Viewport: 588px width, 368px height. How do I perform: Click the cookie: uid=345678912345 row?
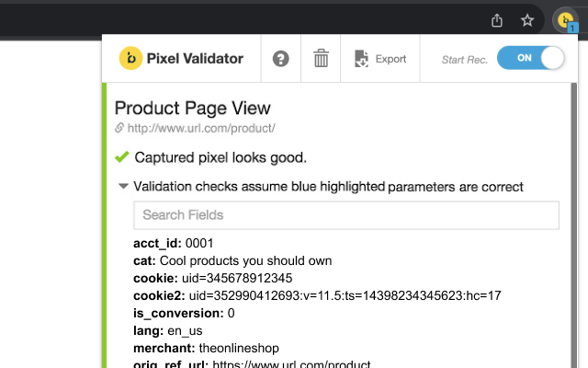click(212, 278)
